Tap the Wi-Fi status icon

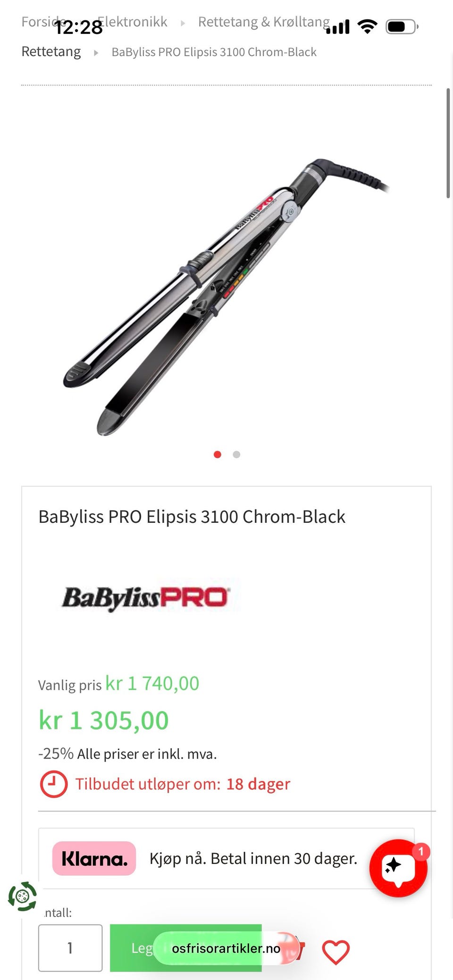click(367, 26)
